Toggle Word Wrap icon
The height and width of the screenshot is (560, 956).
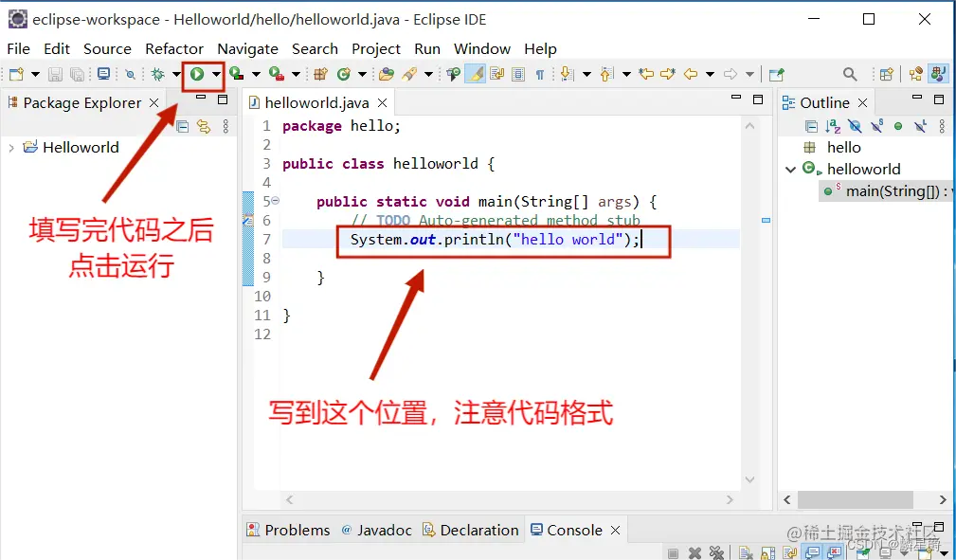coord(496,75)
